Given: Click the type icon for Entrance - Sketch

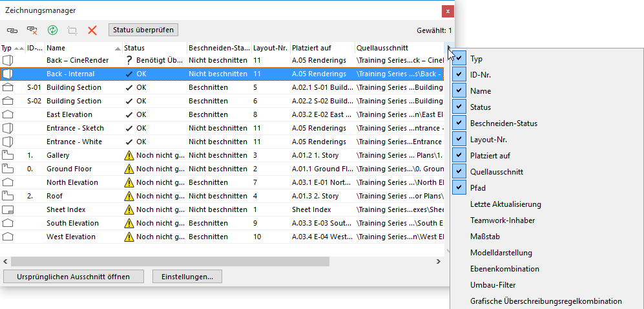Looking at the screenshot, I should pyautogui.click(x=7, y=128).
